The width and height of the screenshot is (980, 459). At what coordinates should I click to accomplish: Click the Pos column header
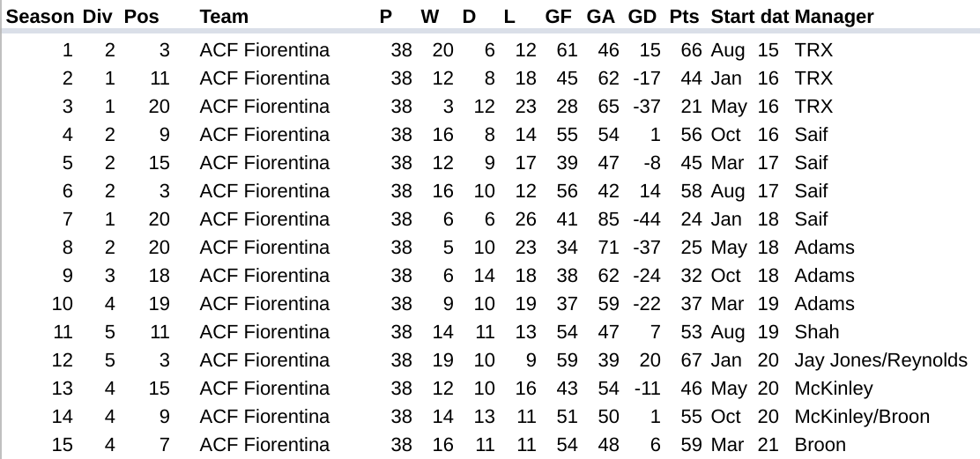click(x=141, y=17)
